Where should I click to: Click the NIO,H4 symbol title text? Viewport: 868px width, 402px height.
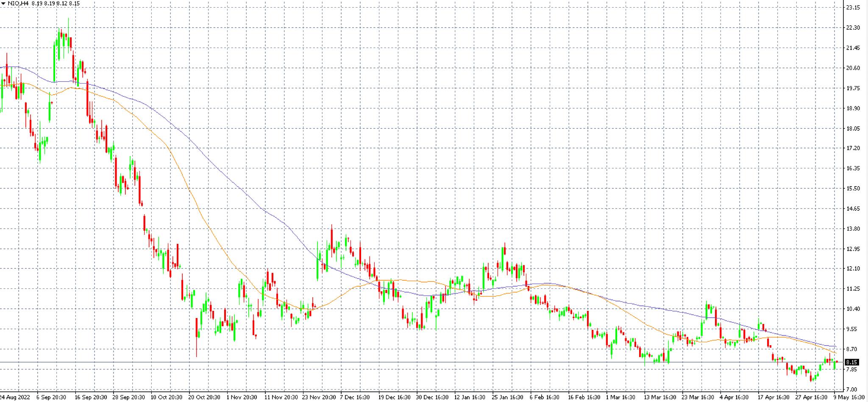coord(18,3)
